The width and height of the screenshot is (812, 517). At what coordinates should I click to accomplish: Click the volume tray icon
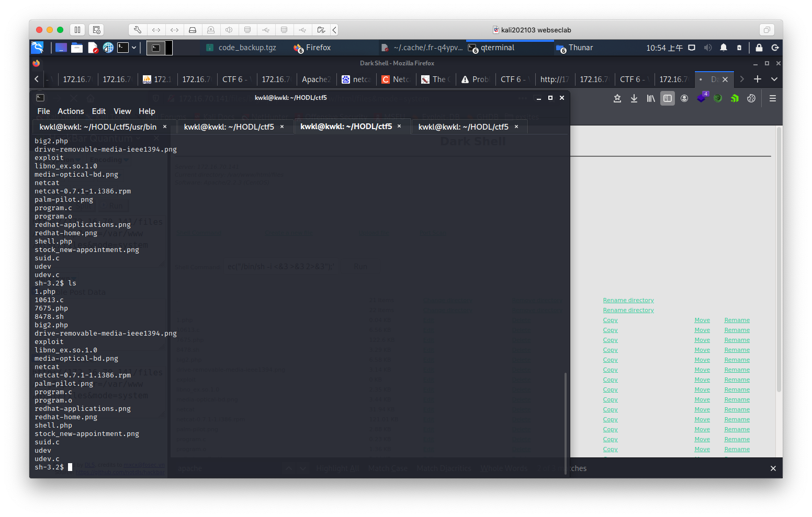[x=708, y=48]
